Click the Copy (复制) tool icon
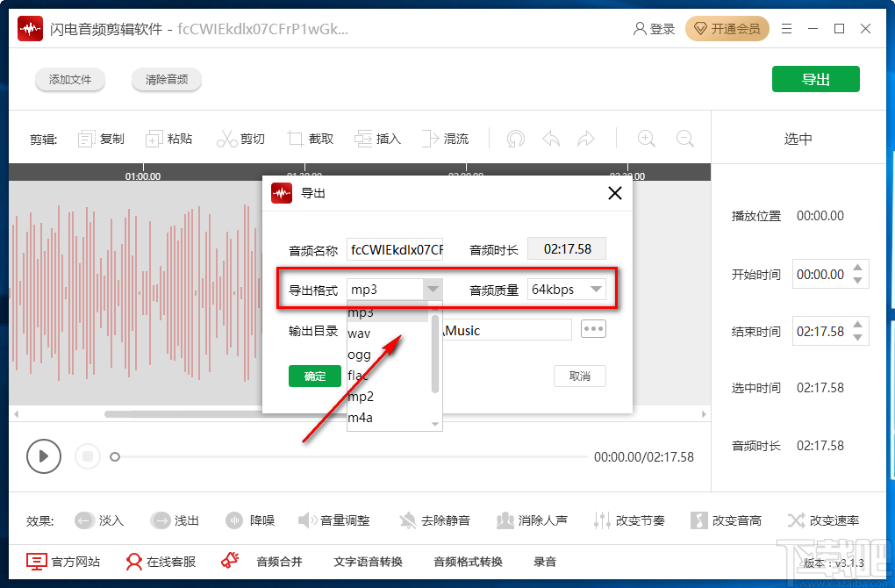This screenshot has width=895, height=588. 86,139
